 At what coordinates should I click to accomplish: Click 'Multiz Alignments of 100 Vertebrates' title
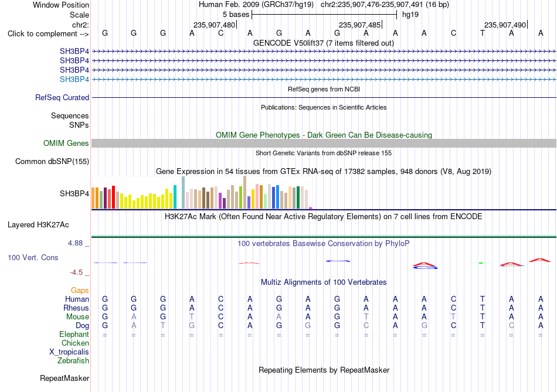coord(324,282)
